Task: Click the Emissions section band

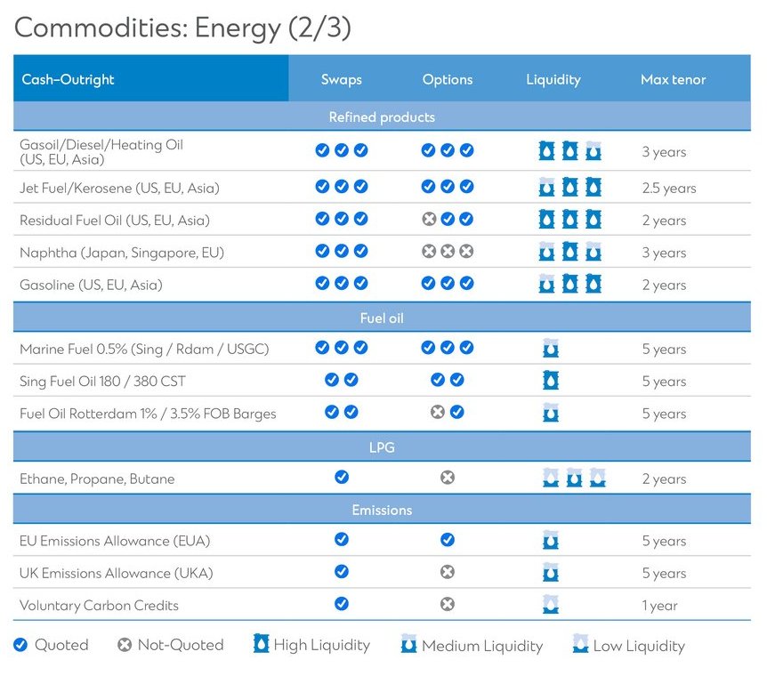Action: (x=382, y=510)
